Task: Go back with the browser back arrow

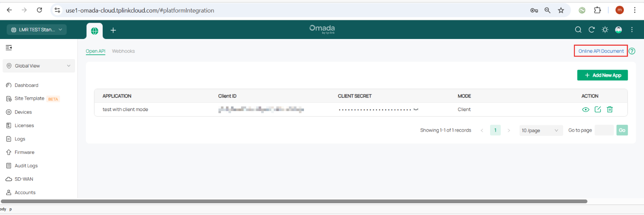Action: pyautogui.click(x=9, y=10)
